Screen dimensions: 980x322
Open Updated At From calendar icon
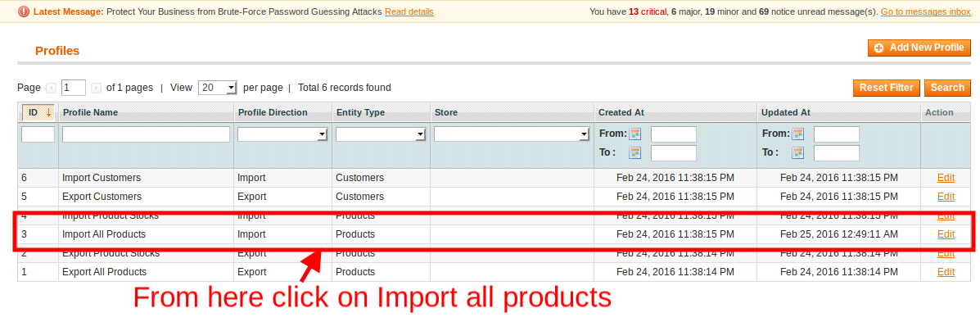click(798, 134)
